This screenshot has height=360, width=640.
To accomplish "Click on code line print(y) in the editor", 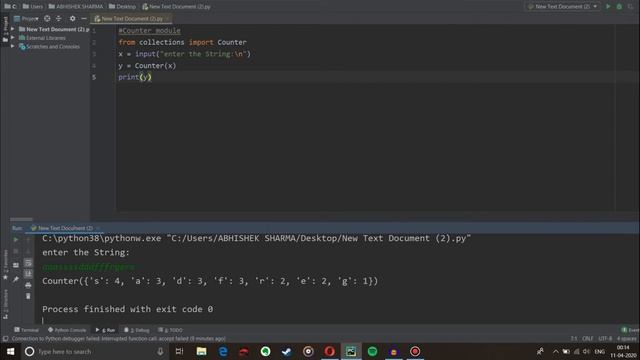I will (135, 77).
